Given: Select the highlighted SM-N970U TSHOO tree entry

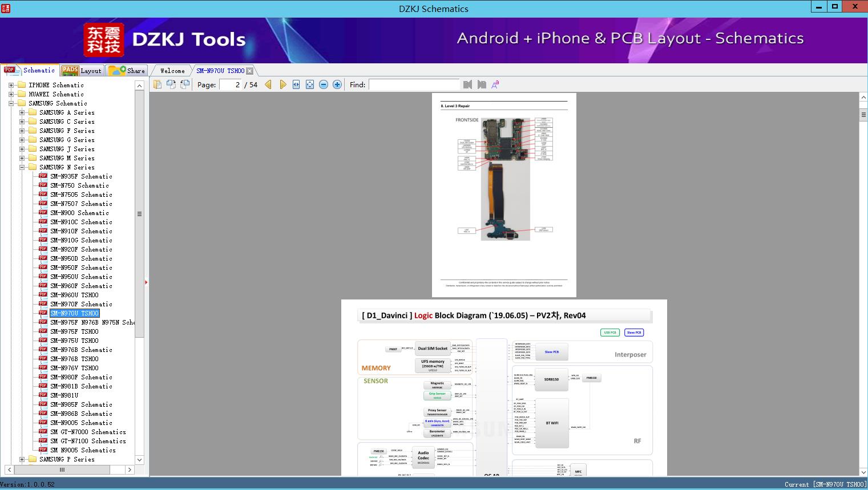Looking at the screenshot, I should 74,313.
